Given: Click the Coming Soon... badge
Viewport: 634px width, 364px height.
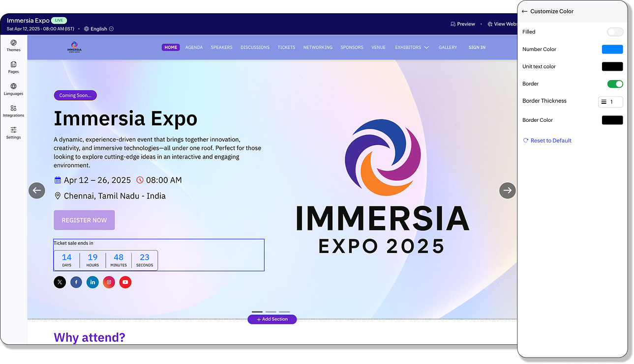Looking at the screenshot, I should [75, 95].
